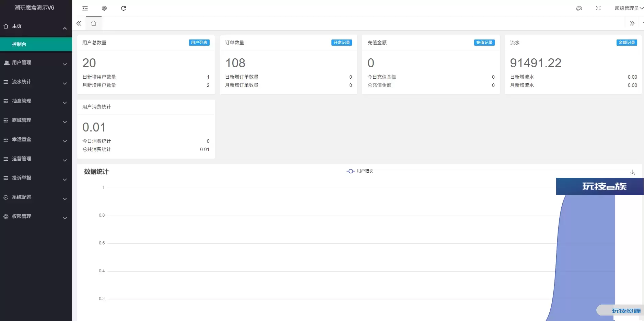Image resolution: width=644 pixels, height=321 pixels.
Task: Expand the 运营管理 chevron
Action: click(x=65, y=160)
